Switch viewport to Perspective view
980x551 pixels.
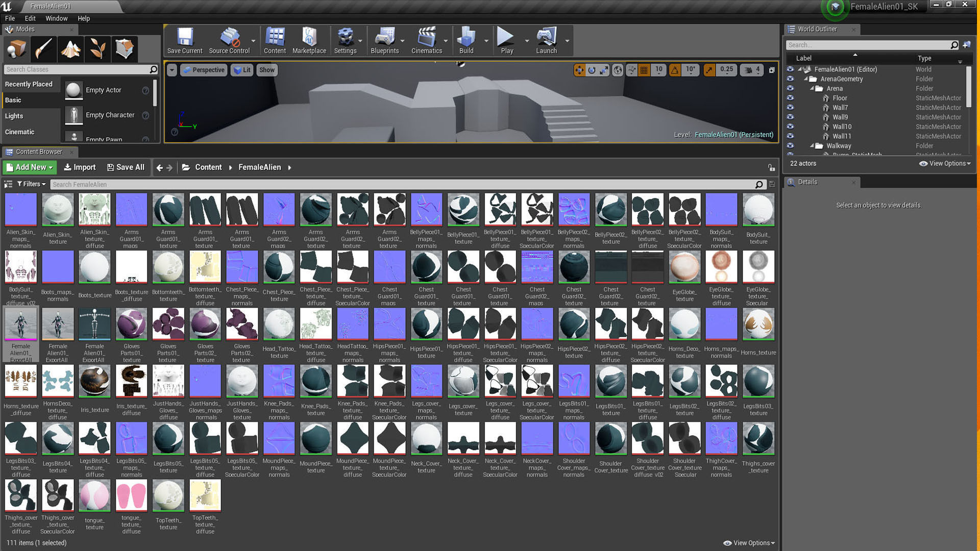click(203, 70)
